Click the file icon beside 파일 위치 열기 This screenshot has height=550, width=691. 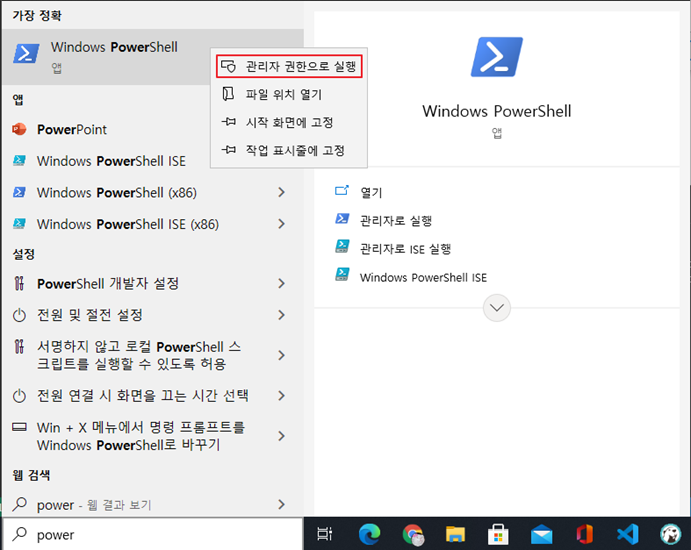[228, 94]
